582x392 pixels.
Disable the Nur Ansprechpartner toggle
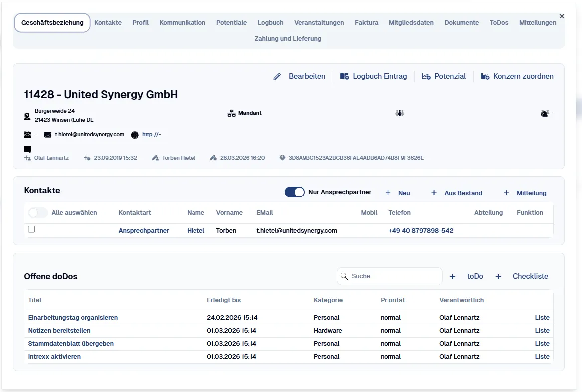[294, 192]
